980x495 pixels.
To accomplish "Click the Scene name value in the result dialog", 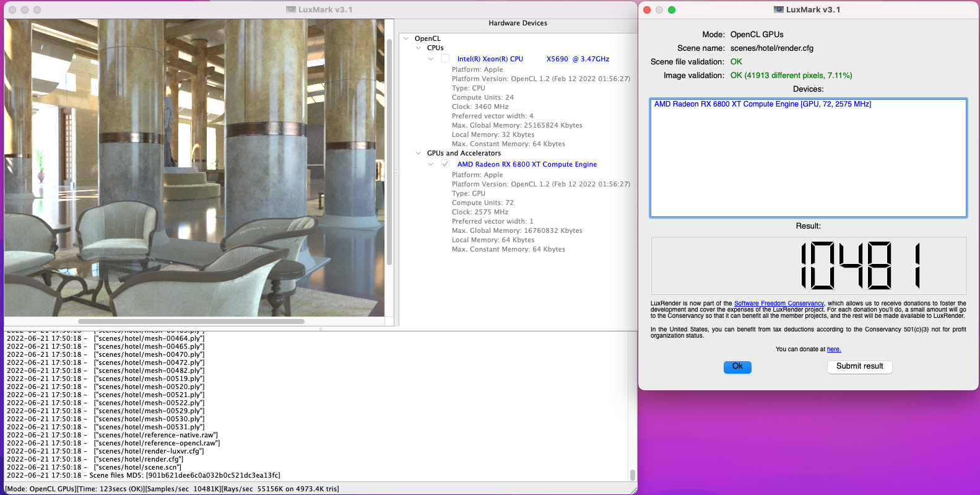I will 772,48.
